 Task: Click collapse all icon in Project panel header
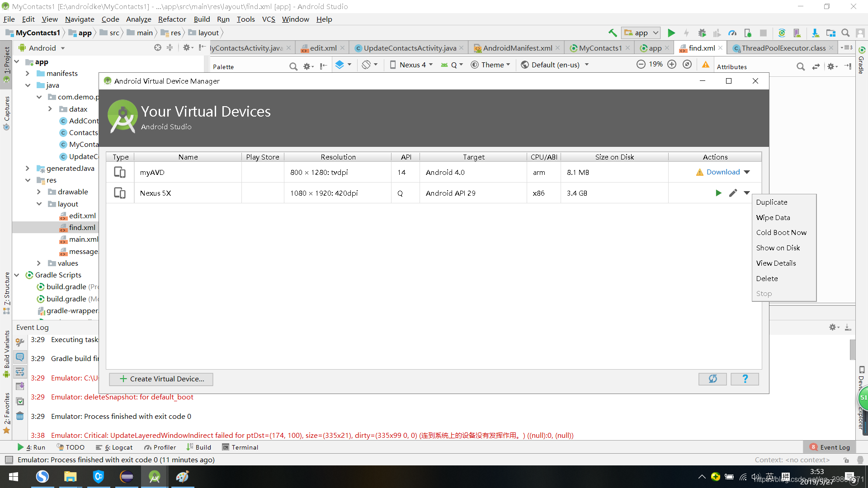pyautogui.click(x=170, y=47)
